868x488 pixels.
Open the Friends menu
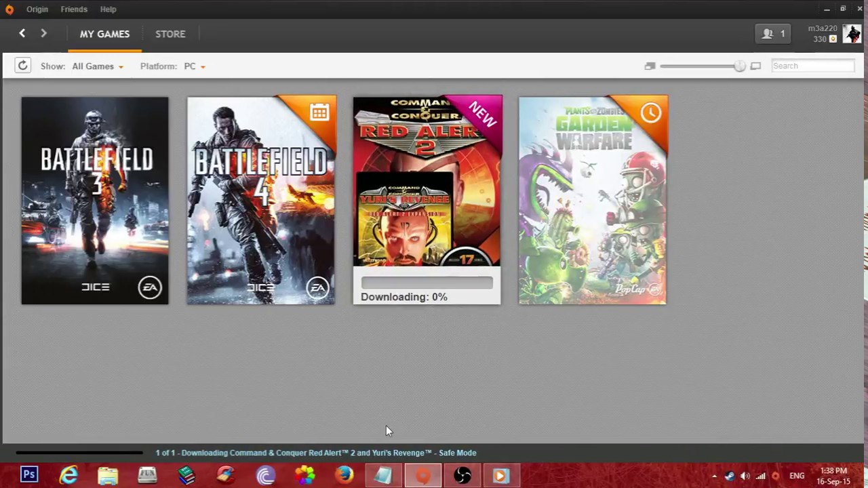click(x=74, y=9)
